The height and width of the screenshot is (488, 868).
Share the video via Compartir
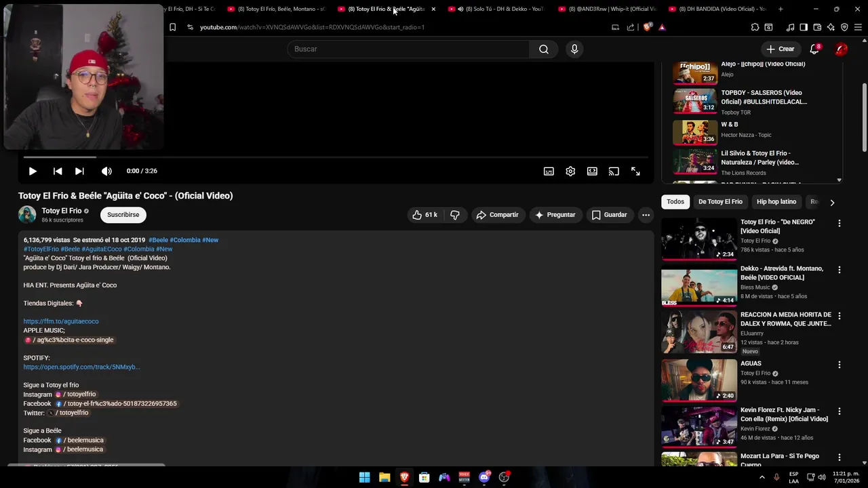tap(497, 215)
